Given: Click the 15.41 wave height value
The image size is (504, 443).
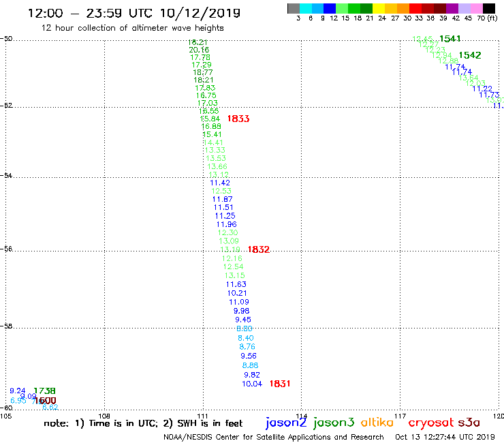Looking at the screenshot, I should click(212, 134).
